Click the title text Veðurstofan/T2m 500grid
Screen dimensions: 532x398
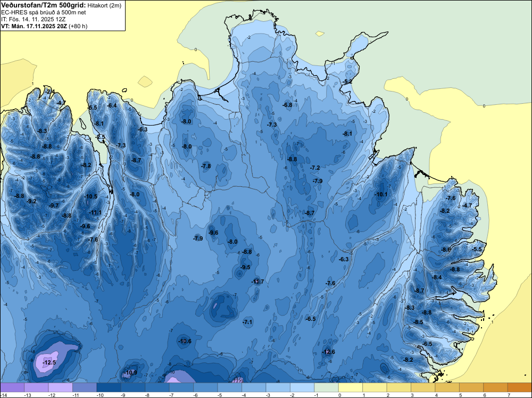click(44, 5)
